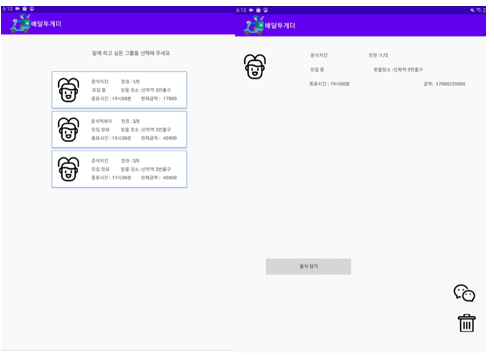Click 받을 장소 text in the third card
This screenshot has width=494, height=364.
pos(146,169)
